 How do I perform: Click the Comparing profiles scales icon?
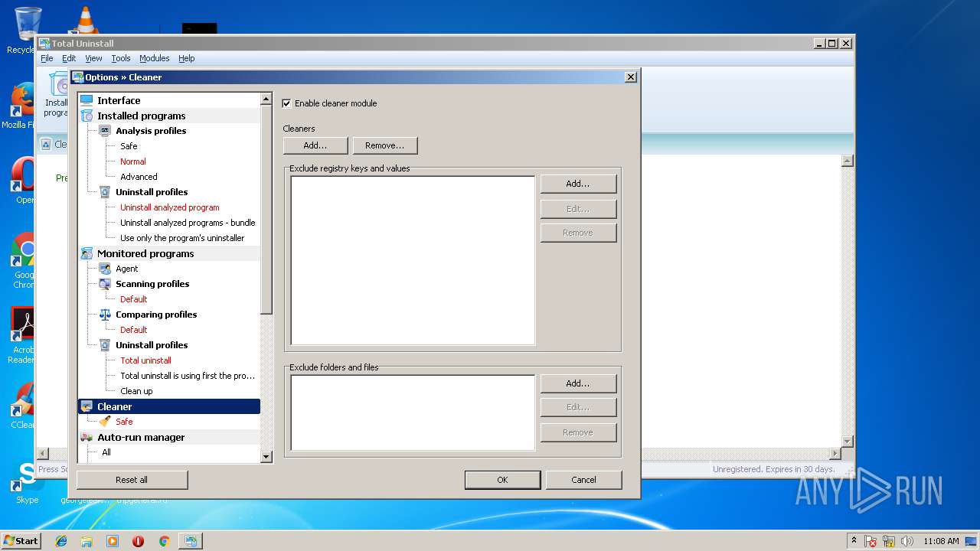pos(105,315)
